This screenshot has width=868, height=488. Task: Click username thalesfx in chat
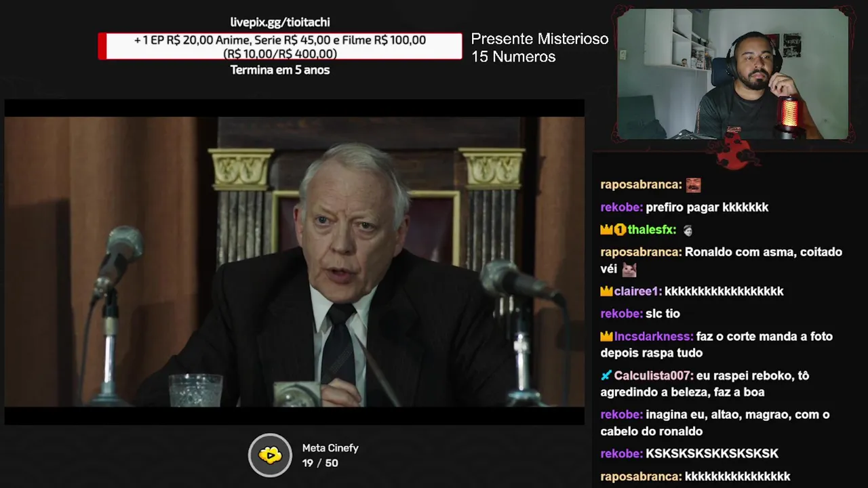(652, 230)
